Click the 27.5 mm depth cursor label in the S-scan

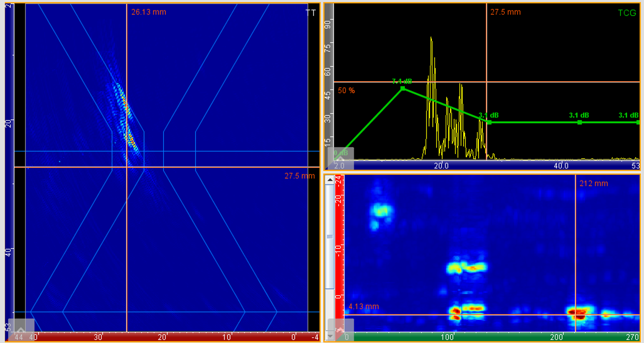[299, 176]
